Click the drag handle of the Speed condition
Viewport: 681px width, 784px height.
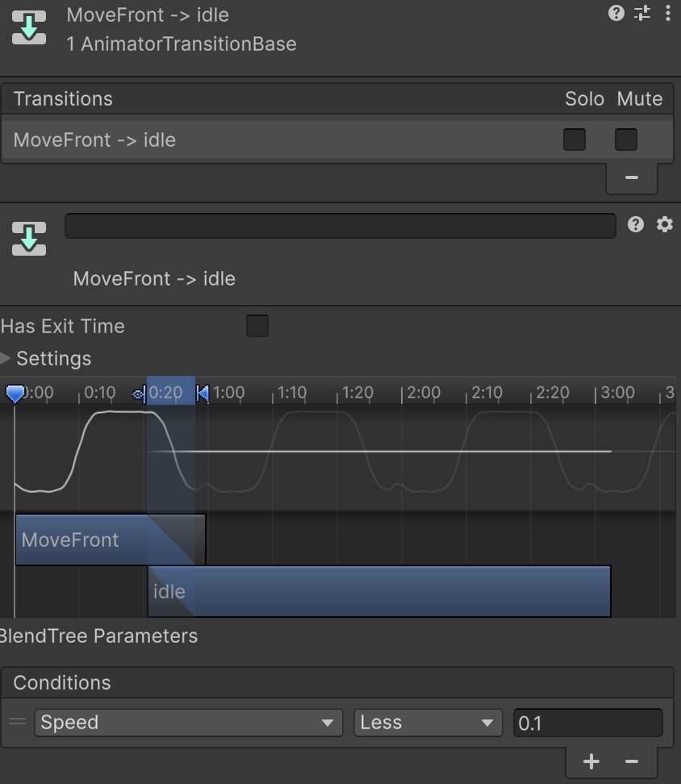(18, 721)
